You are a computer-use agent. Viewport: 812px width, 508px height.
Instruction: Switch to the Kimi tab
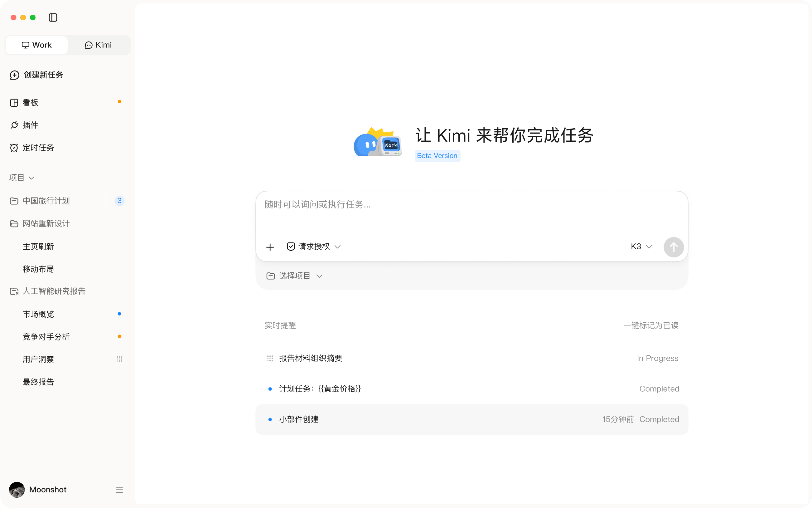[x=98, y=45]
